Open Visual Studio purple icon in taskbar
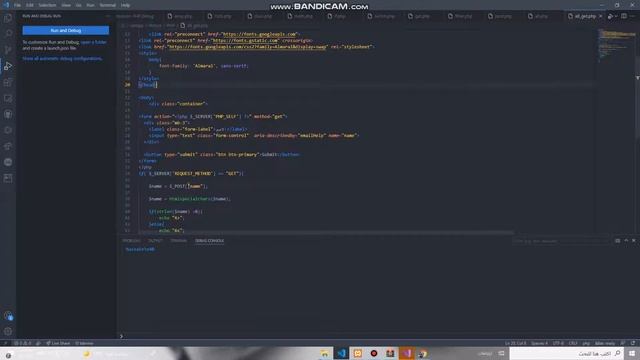Image resolution: width=640 pixels, height=360 pixels. [x=407, y=353]
